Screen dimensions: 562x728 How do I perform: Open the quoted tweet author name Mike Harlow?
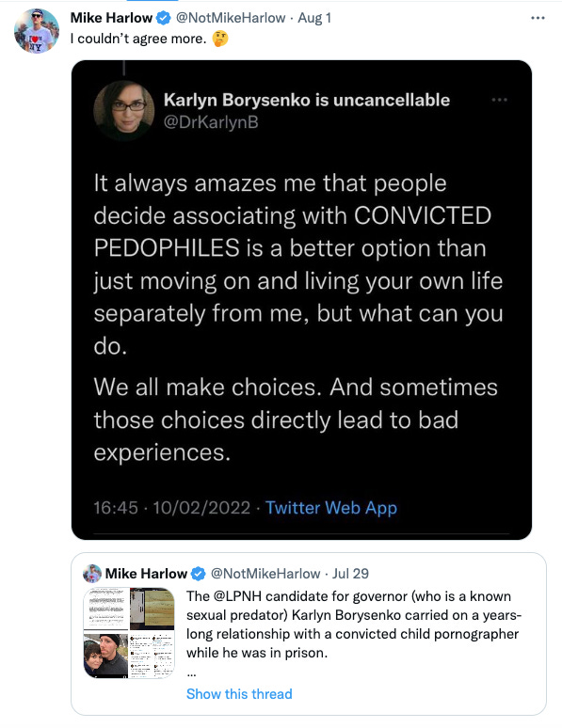146,574
